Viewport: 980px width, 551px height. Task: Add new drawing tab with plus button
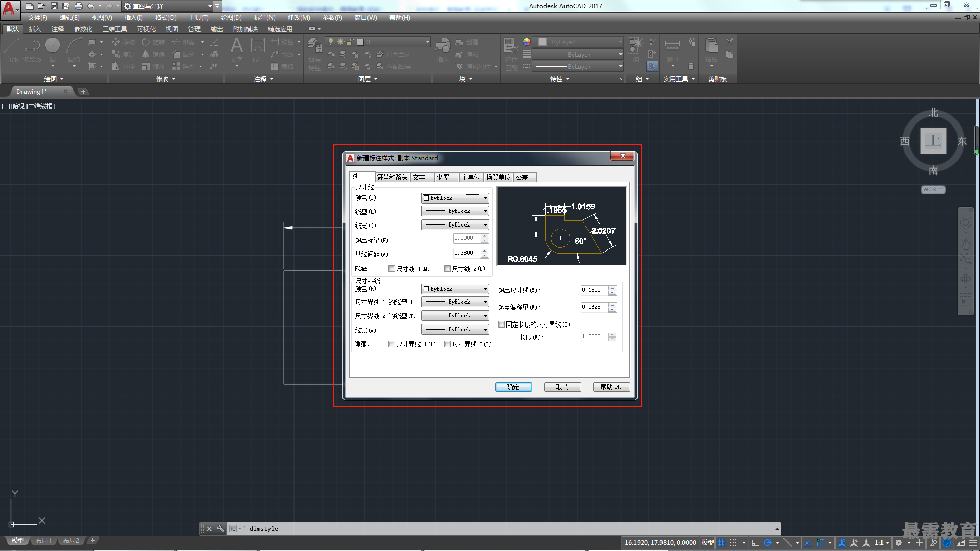pyautogui.click(x=83, y=92)
